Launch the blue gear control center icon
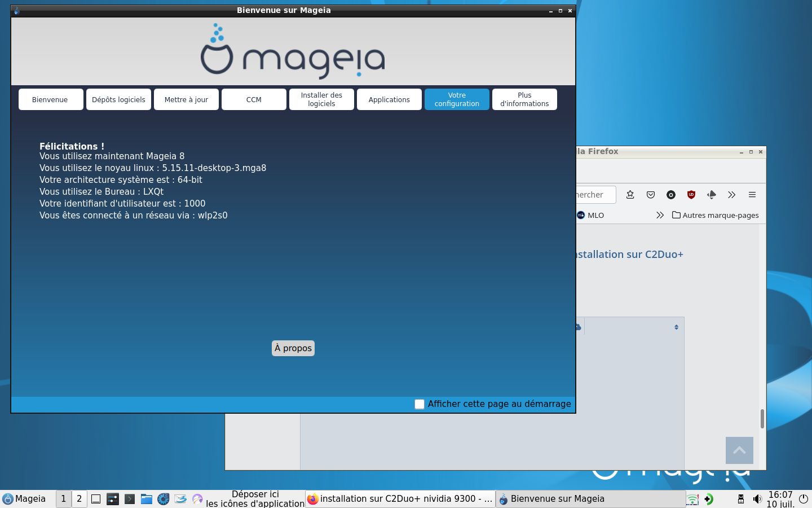812x508 pixels. [164, 499]
